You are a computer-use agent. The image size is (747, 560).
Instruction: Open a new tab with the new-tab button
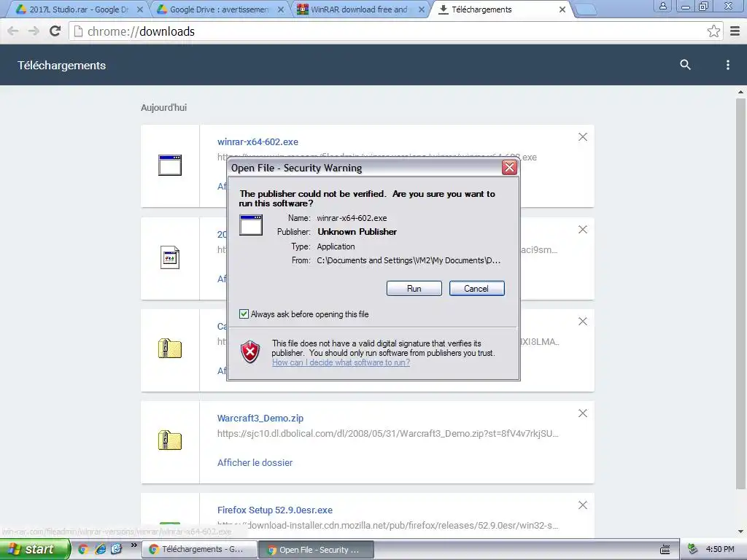tap(585, 9)
